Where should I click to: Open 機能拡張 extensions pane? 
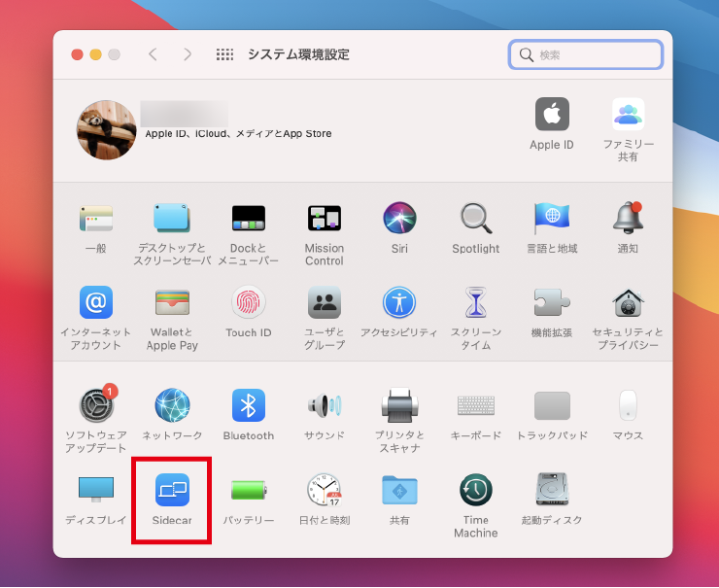(x=552, y=302)
